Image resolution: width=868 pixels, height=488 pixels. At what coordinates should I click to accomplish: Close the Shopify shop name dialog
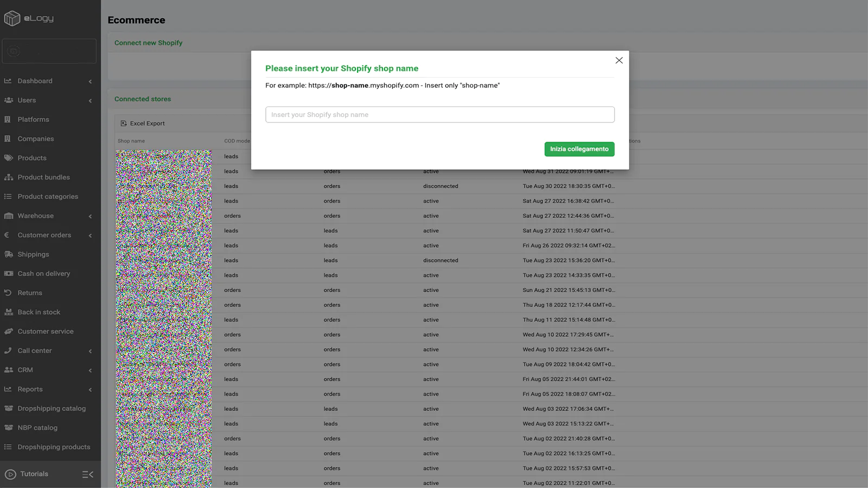(x=619, y=60)
